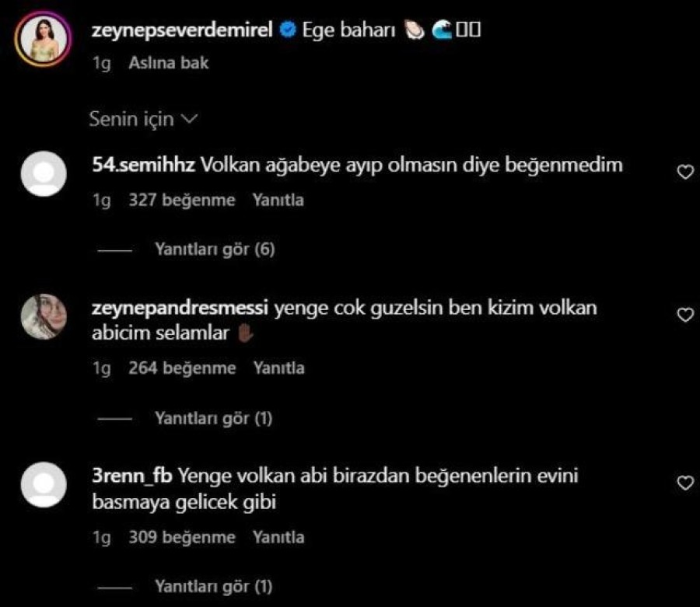The image size is (700, 607).
Task: Open 3renn_fb default avatar
Action: click(44, 484)
